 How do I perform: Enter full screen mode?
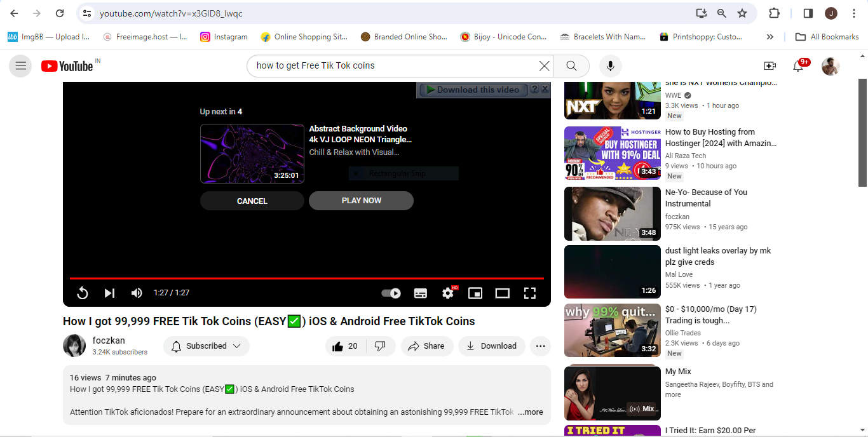tap(530, 293)
